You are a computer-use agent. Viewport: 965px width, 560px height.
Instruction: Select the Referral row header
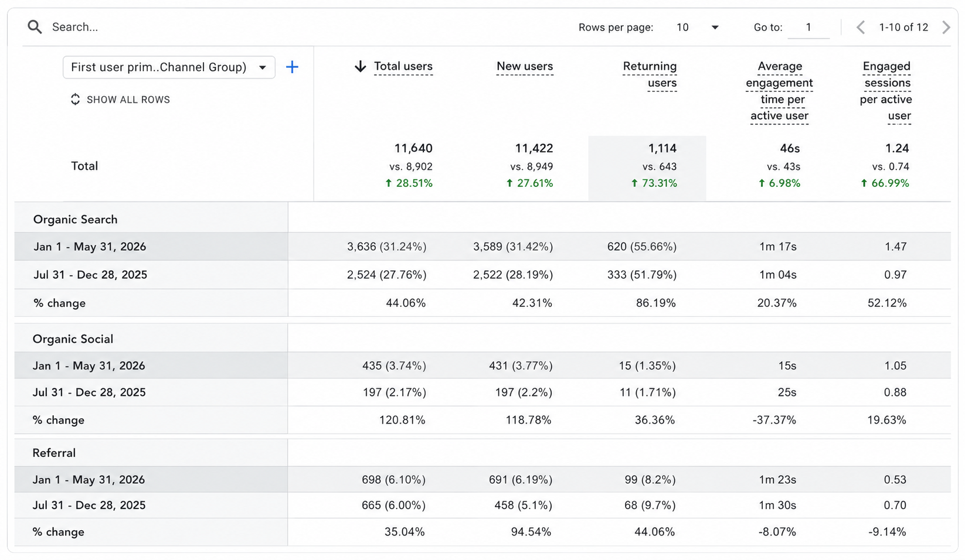pyautogui.click(x=54, y=453)
